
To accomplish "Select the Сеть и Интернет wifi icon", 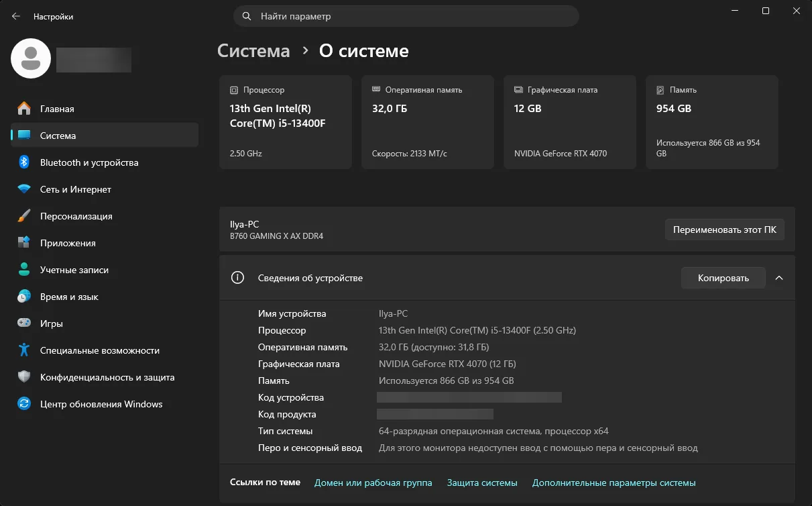I will (x=24, y=189).
